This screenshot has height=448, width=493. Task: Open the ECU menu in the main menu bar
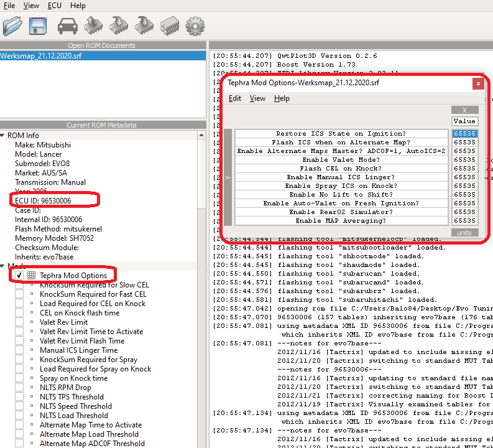pyautogui.click(x=54, y=6)
